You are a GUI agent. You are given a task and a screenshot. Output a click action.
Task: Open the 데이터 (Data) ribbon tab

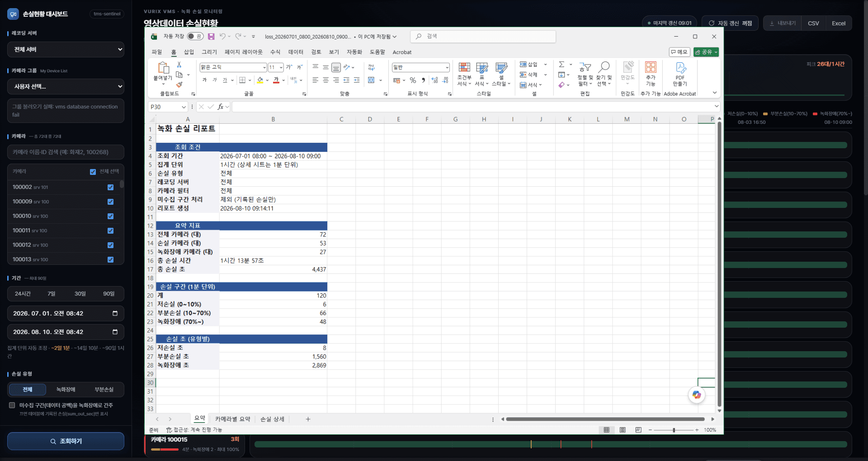296,52
